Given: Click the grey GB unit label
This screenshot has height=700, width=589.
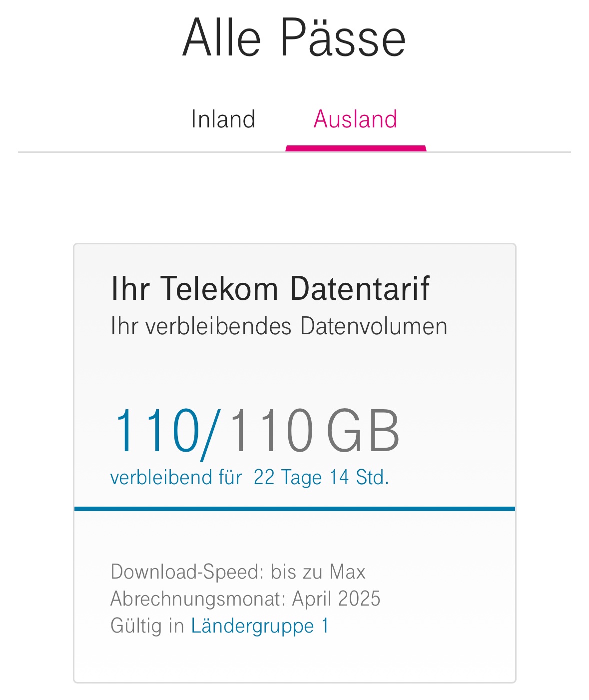Looking at the screenshot, I should click(363, 430).
